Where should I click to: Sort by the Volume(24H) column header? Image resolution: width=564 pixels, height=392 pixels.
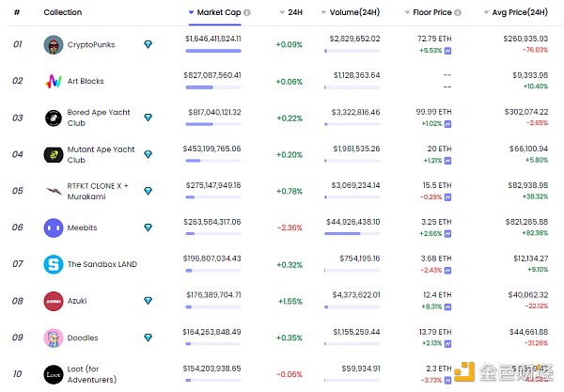[353, 13]
